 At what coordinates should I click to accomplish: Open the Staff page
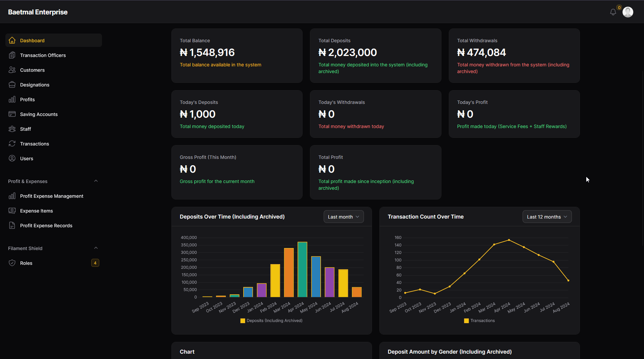click(x=25, y=129)
